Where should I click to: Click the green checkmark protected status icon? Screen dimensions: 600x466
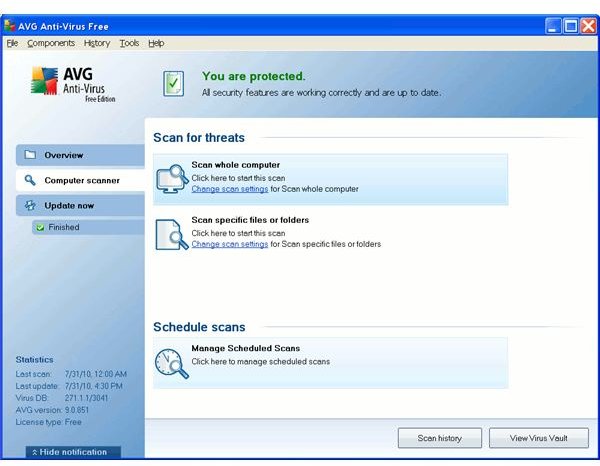coord(173,83)
